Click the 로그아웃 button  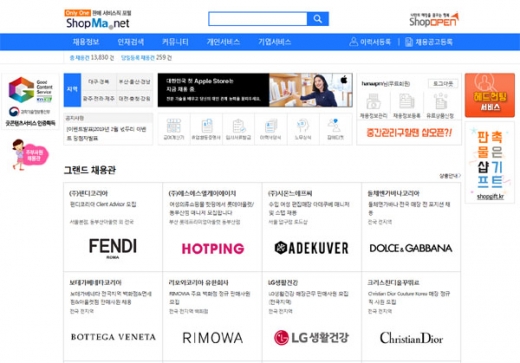tap(443, 83)
